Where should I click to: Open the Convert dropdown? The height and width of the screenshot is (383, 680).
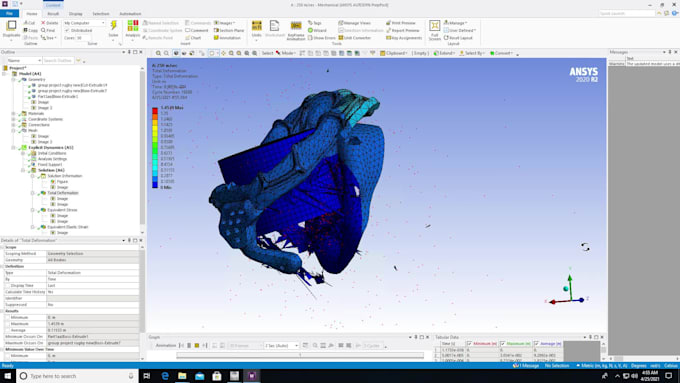[x=501, y=53]
